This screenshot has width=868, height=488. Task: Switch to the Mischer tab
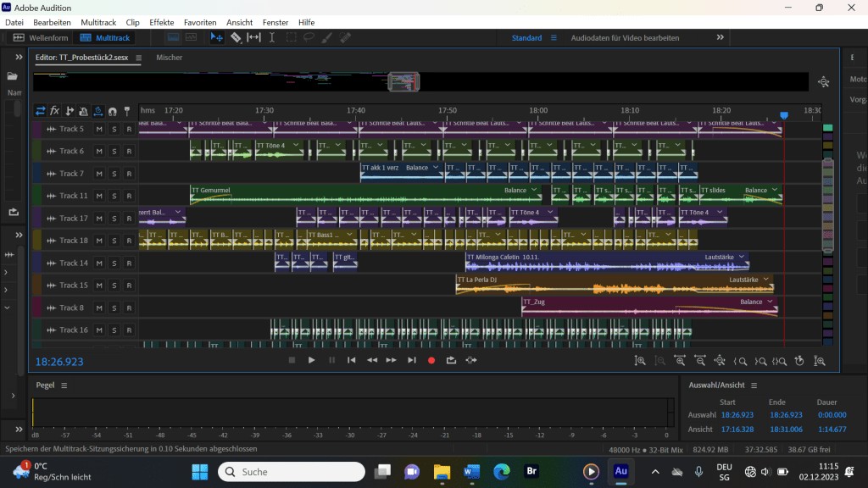click(x=169, y=58)
